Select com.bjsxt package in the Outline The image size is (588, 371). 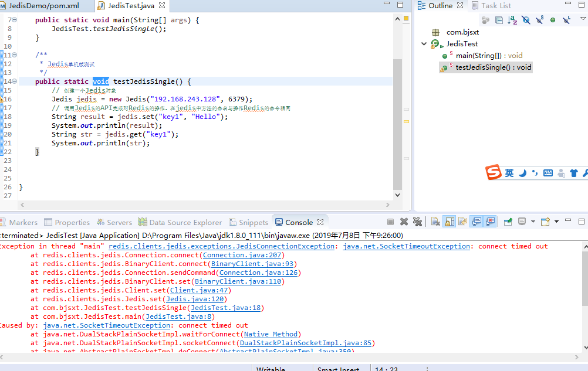[x=462, y=32]
